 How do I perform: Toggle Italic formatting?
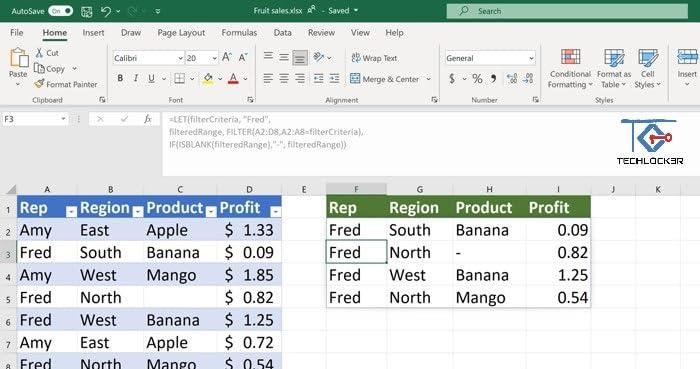tap(136, 79)
